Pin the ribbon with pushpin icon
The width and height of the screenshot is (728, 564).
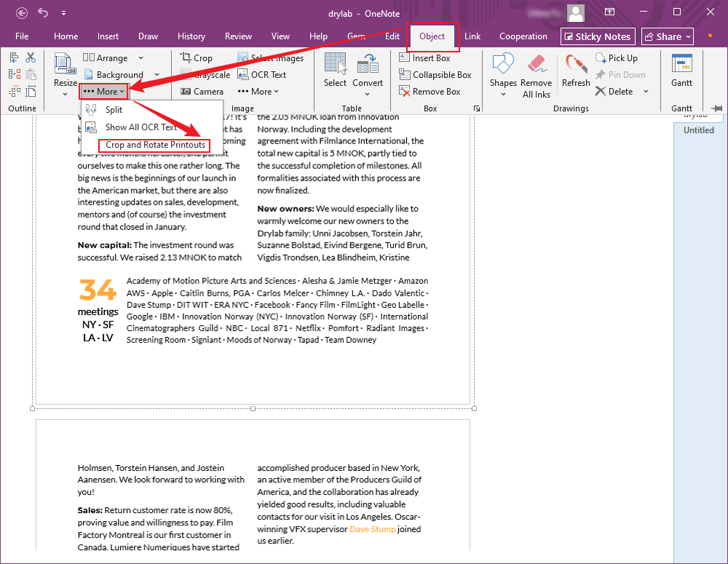717,108
